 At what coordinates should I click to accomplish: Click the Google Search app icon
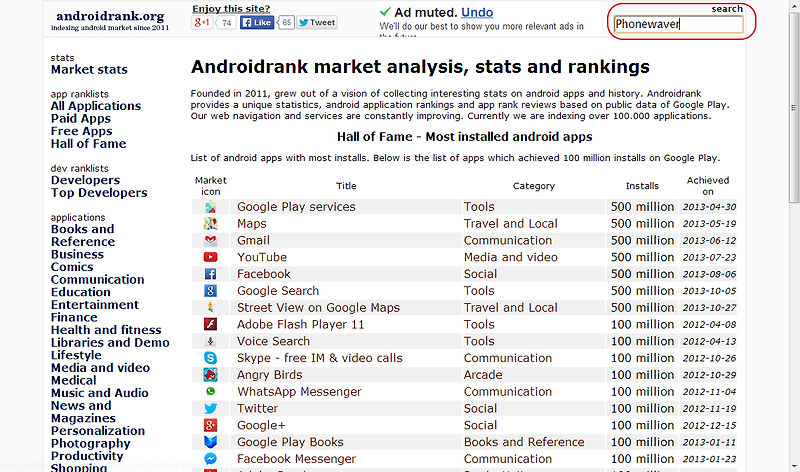[x=210, y=291]
